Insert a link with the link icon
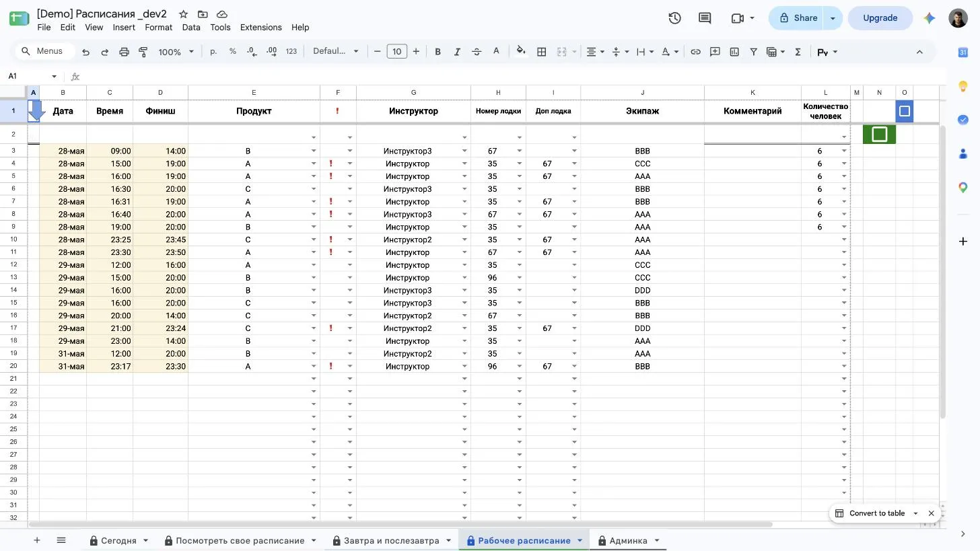The height and width of the screenshot is (551, 980). [695, 52]
